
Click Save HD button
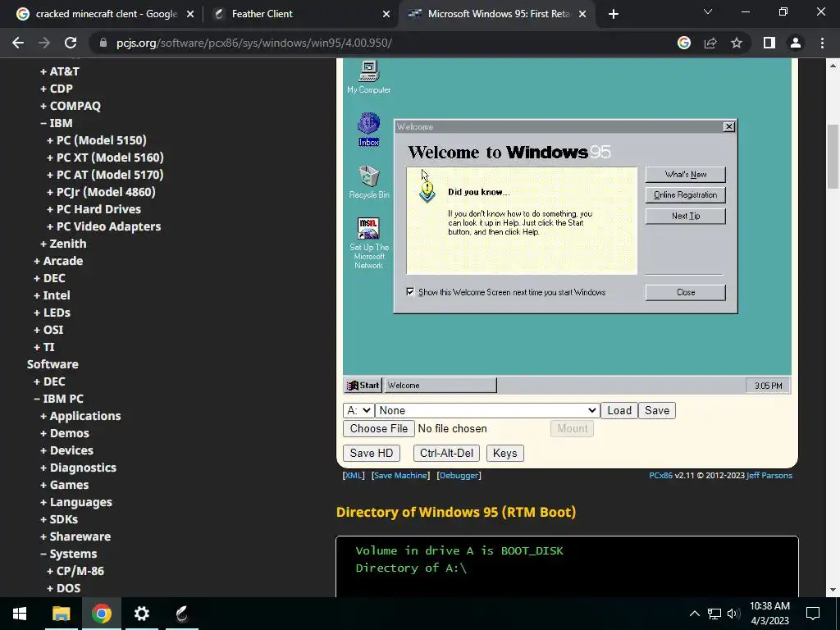pos(372,453)
